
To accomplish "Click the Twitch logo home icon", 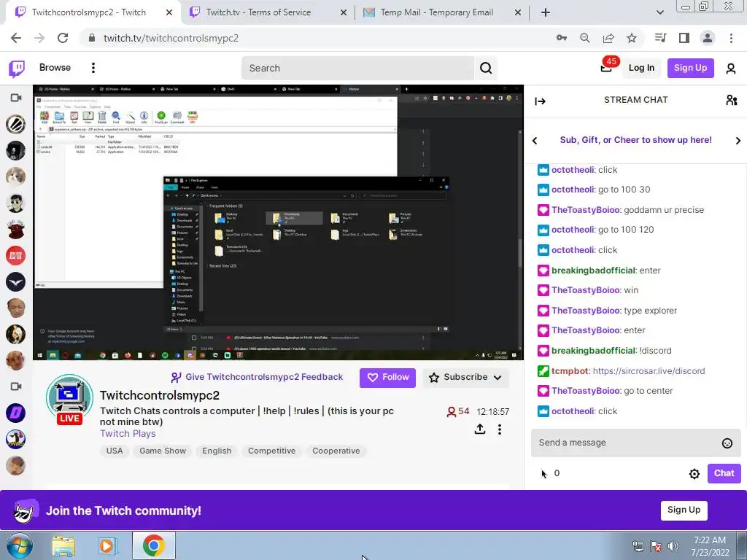I will [17, 68].
